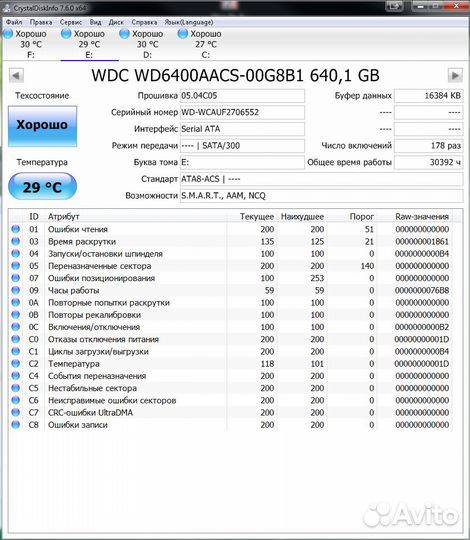Click the Наихудшее column header

(x=302, y=217)
